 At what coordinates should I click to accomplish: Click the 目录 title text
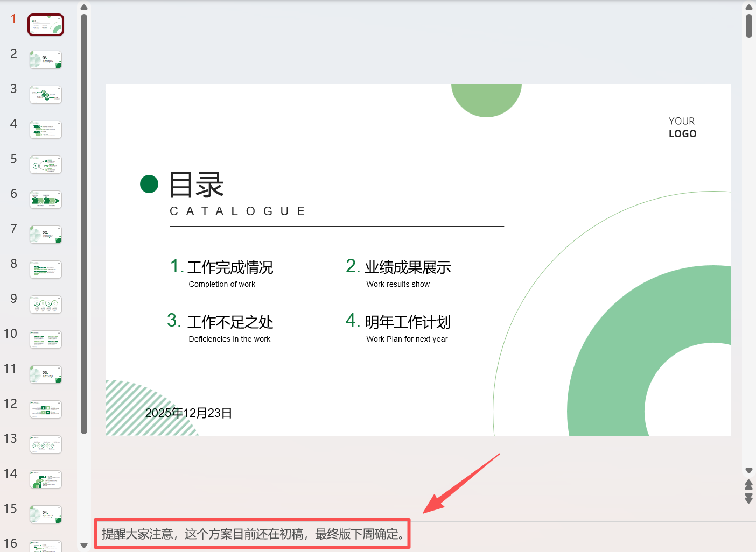(x=195, y=185)
